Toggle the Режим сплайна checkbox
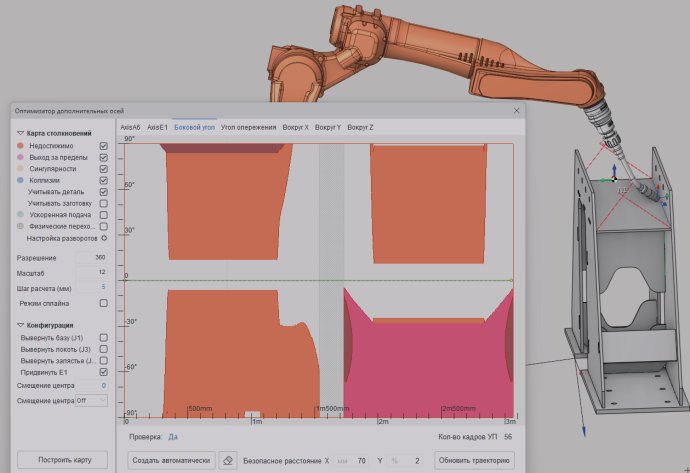This screenshot has width=690, height=473. click(x=104, y=303)
